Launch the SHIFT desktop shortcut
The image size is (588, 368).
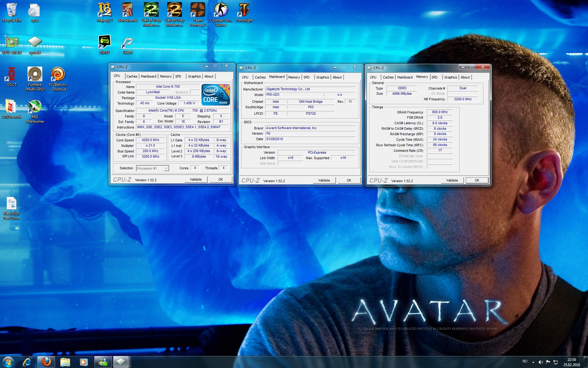click(x=128, y=45)
